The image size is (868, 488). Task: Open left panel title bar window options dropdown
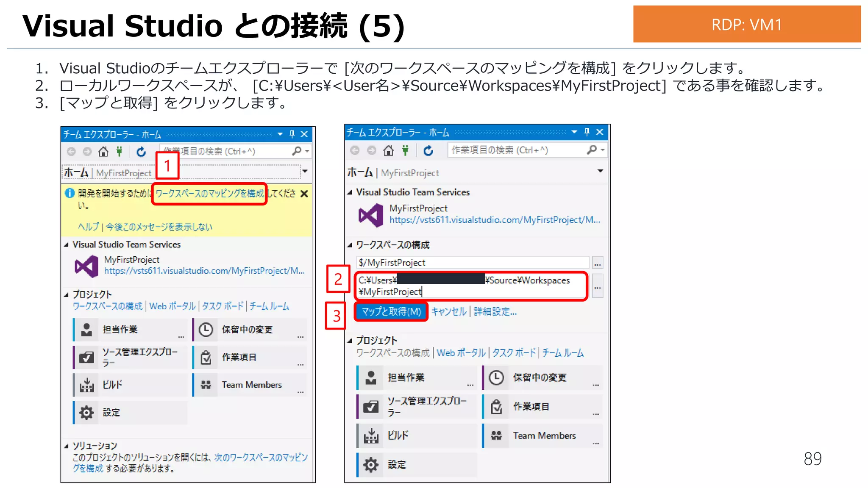(x=280, y=134)
